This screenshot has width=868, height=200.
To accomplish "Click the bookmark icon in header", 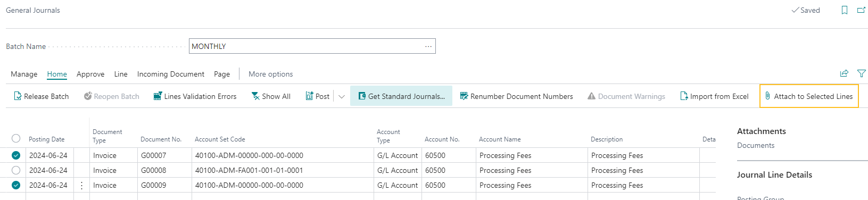I will point(844,10).
